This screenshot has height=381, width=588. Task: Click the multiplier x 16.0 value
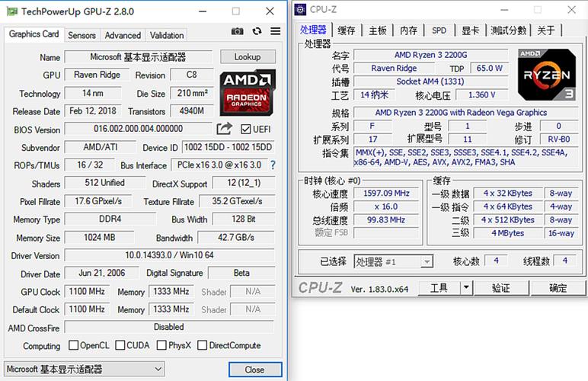tap(386, 207)
